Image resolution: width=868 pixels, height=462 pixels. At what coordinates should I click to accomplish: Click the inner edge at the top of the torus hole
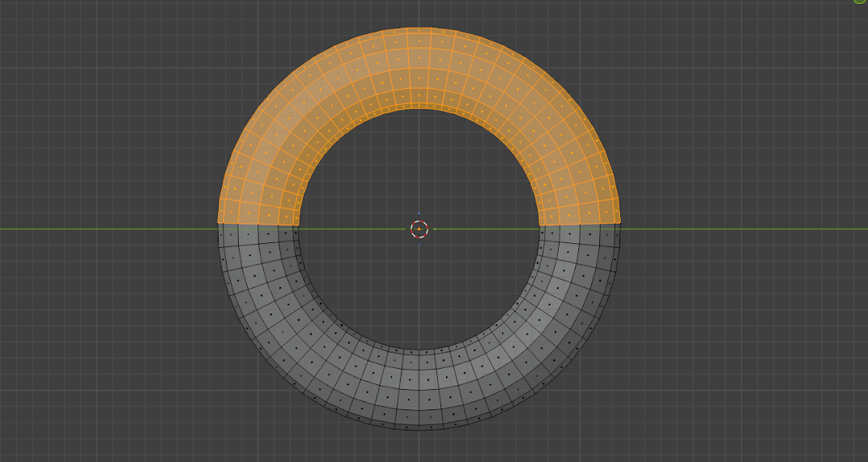419,108
